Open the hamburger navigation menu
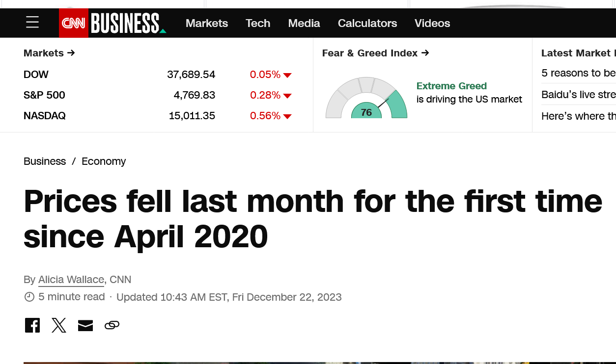 (32, 22)
